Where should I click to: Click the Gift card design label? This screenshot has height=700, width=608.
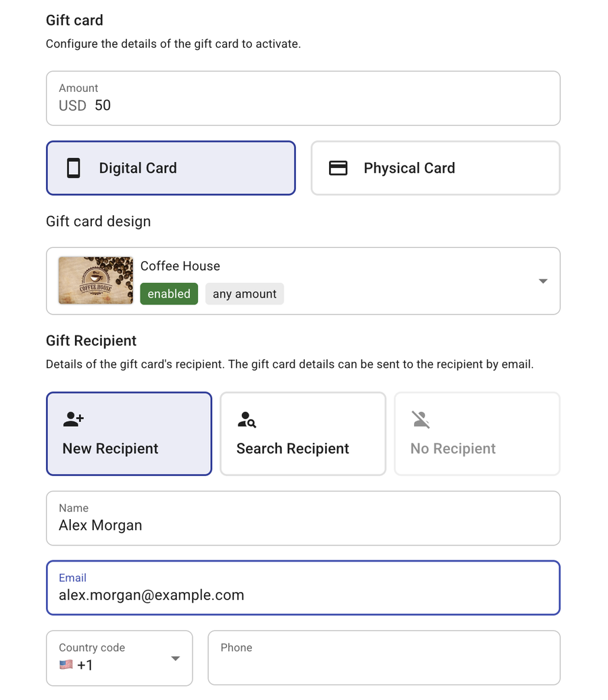tap(98, 221)
